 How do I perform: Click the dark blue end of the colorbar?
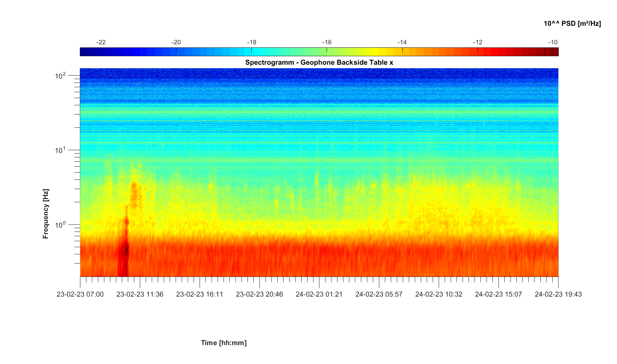pyautogui.click(x=86, y=52)
